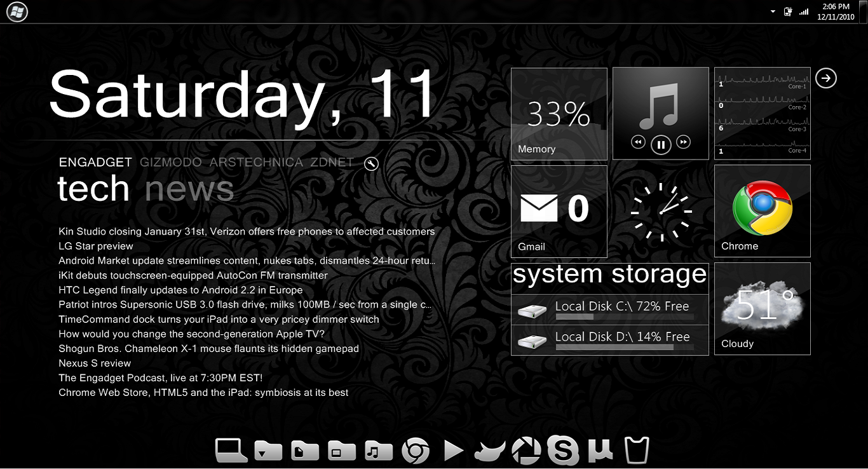Open the feed settings wrench icon
The height and width of the screenshot is (469, 868).
pos(372,164)
